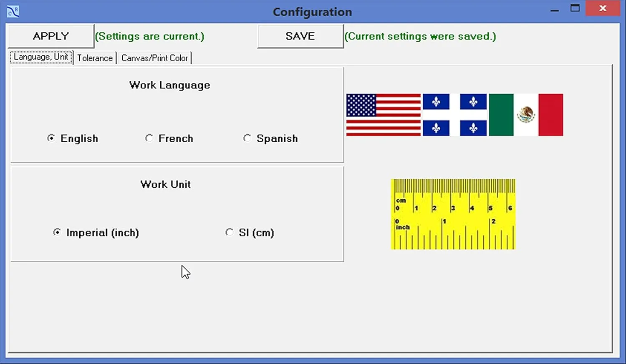Click the Mexico flag image
This screenshot has height=364, width=626.
(x=526, y=115)
